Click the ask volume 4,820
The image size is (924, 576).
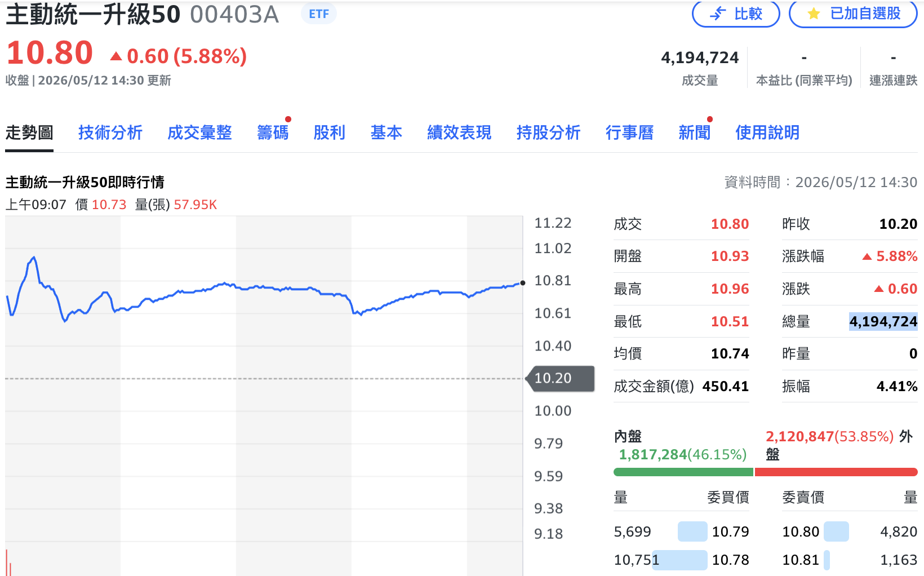[x=899, y=532]
